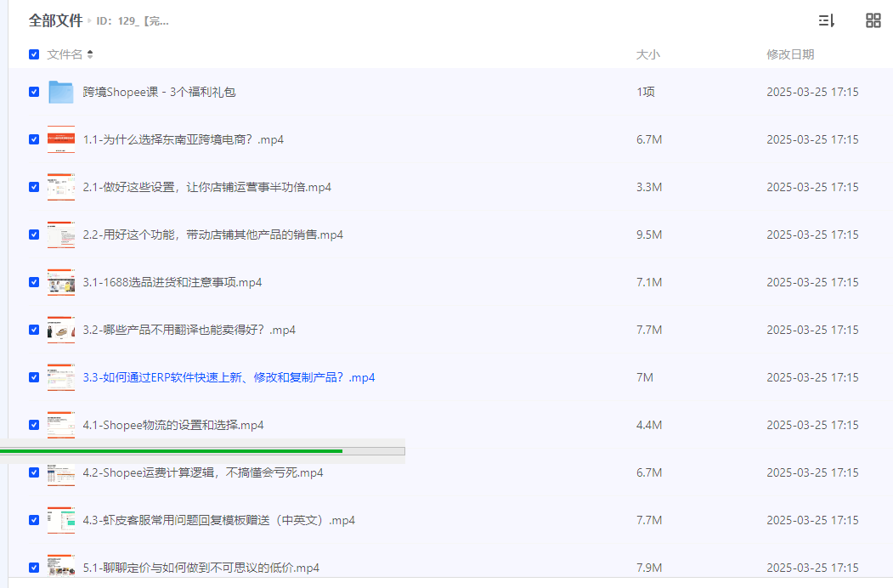Screen dimensions: 893x588
Task: Open folder icon of 跨境Shopee课 row
Action: [61, 92]
